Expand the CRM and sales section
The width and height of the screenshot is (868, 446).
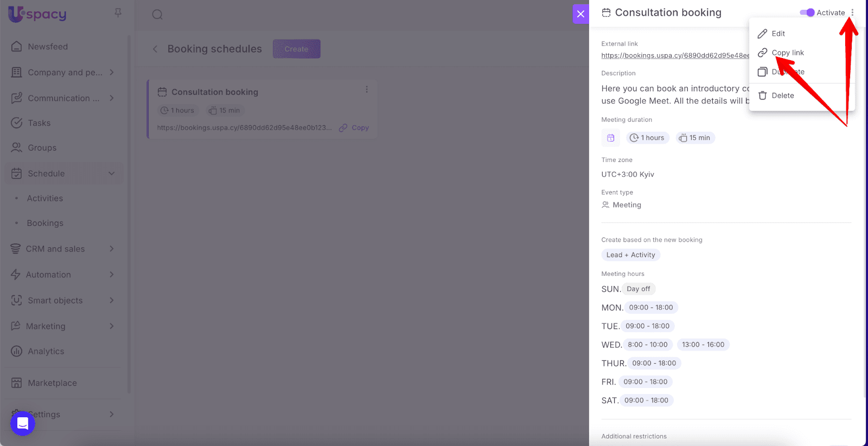[112, 249]
